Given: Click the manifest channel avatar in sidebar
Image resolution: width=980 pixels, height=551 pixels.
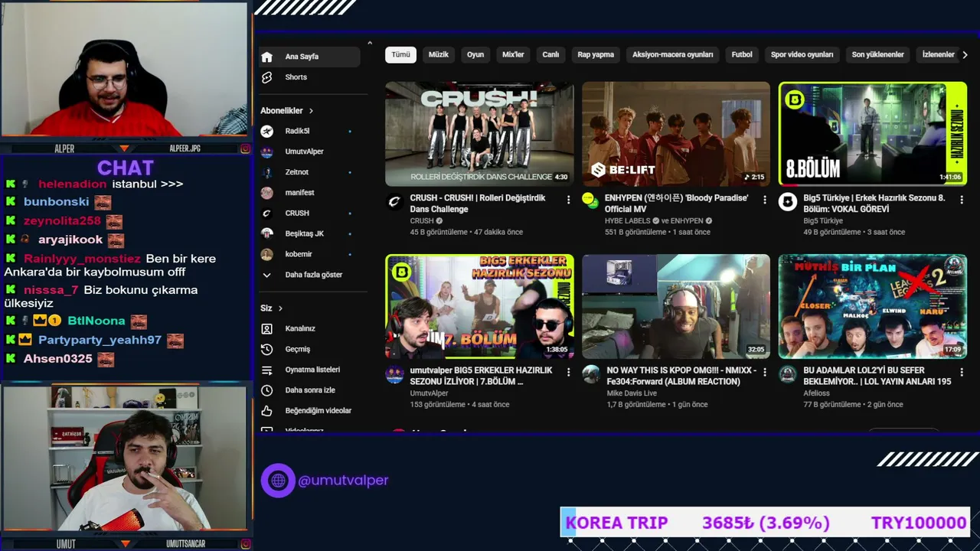Looking at the screenshot, I should point(266,193).
